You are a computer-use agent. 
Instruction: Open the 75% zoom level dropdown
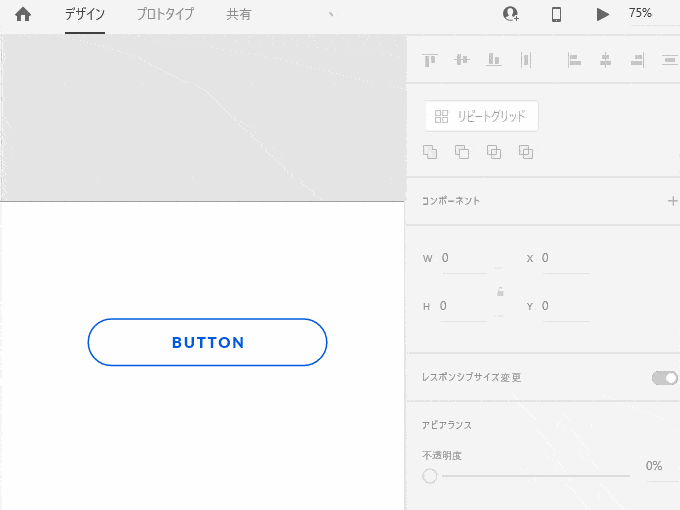coord(641,14)
